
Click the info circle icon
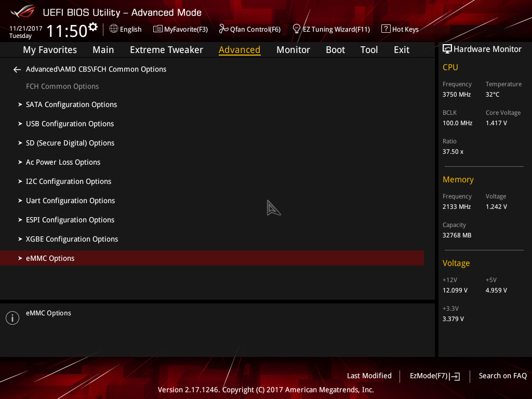point(12,318)
